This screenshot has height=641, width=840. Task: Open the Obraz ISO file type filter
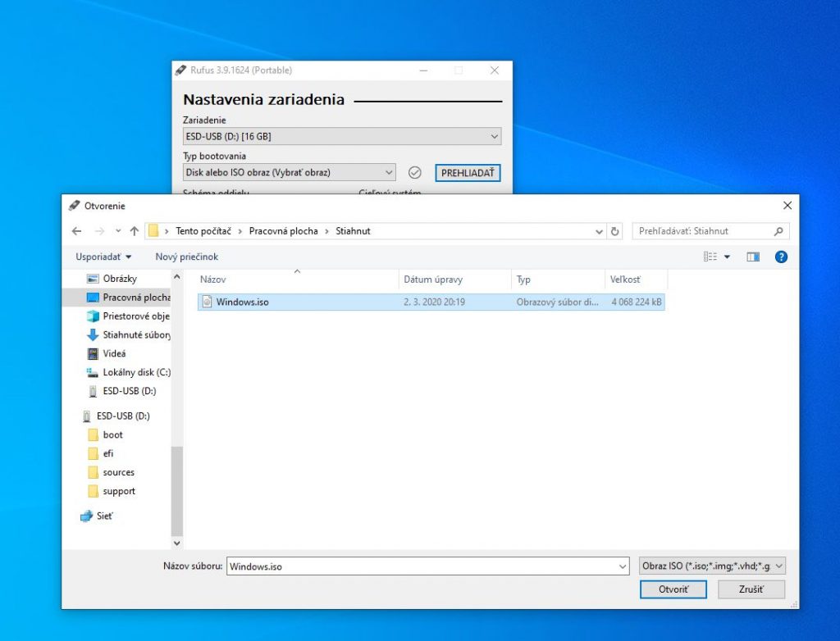tap(712, 566)
